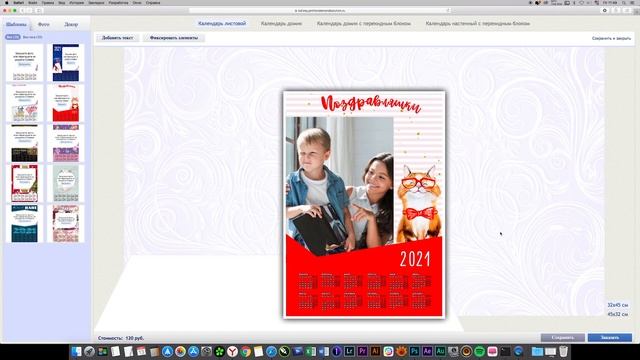Screen dimensions: 640x360
Task: Open Microsoft Word from the Dock
Action: pyautogui.click(x=323, y=351)
